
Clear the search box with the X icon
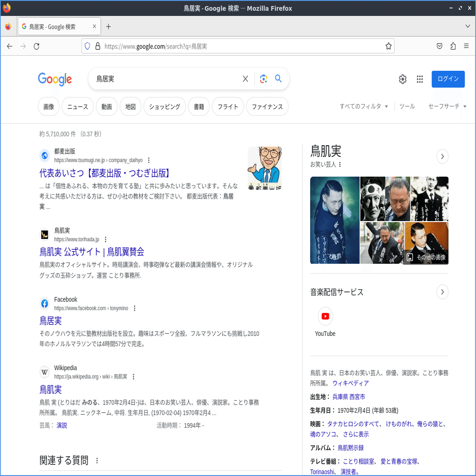click(245, 79)
